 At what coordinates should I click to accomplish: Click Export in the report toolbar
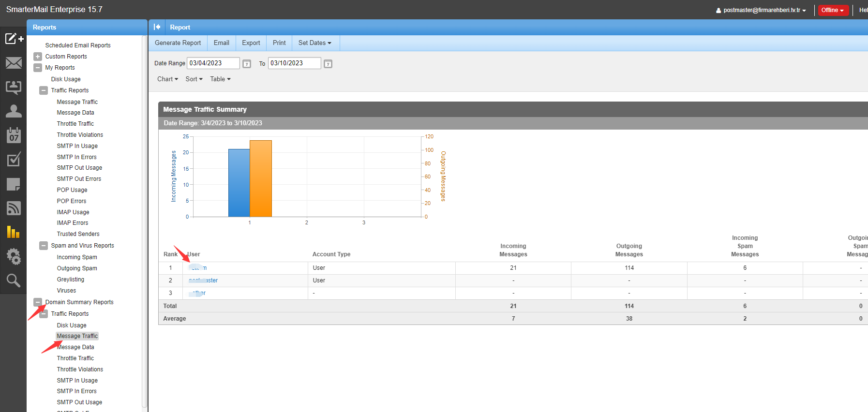point(251,43)
